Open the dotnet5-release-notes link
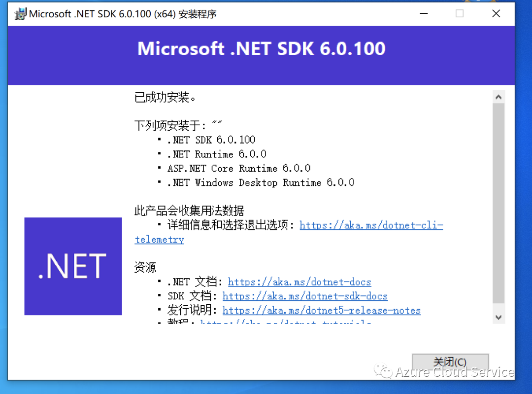The image size is (532, 394). pyautogui.click(x=322, y=311)
